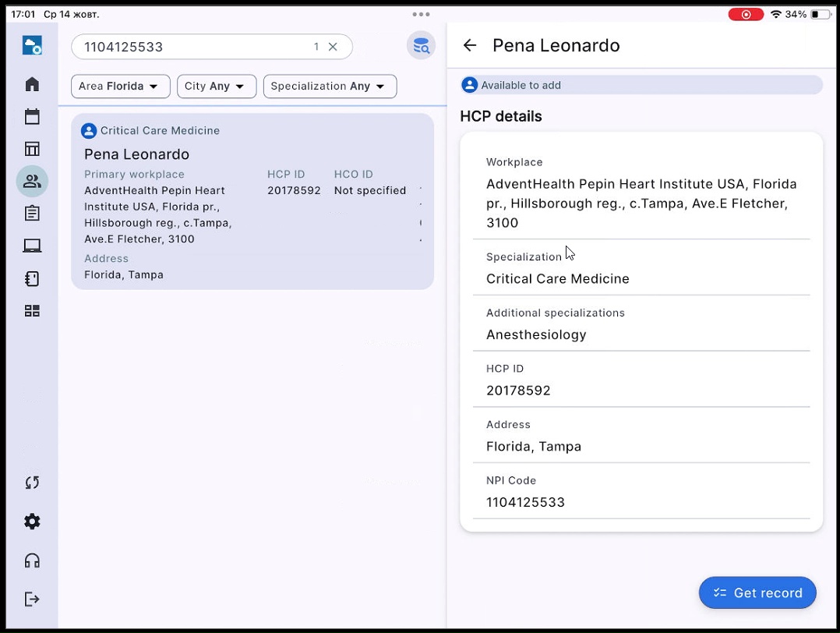
Task: Expand the City Any dropdown
Action: (x=217, y=87)
